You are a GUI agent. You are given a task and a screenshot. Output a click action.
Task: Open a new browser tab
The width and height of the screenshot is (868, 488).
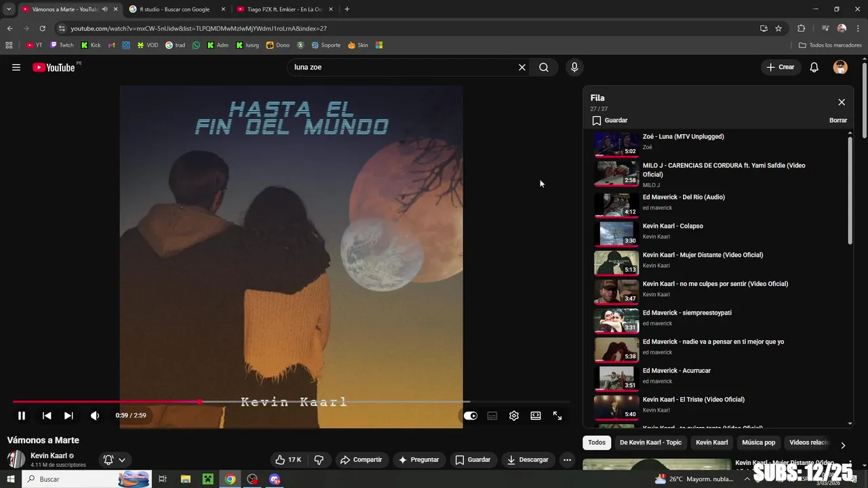coord(347,9)
